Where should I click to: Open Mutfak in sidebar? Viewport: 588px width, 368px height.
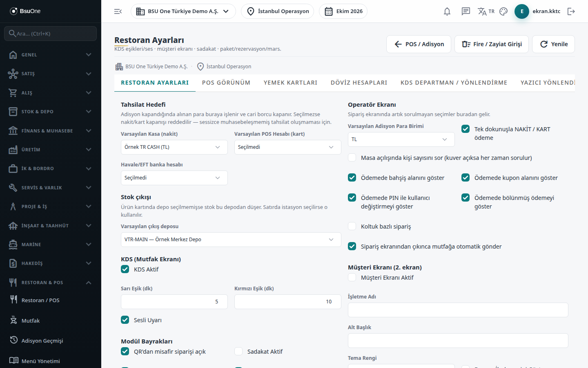click(x=51, y=321)
